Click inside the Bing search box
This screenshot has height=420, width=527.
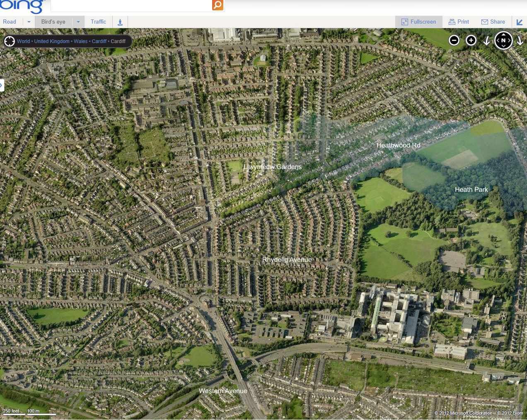click(x=131, y=5)
